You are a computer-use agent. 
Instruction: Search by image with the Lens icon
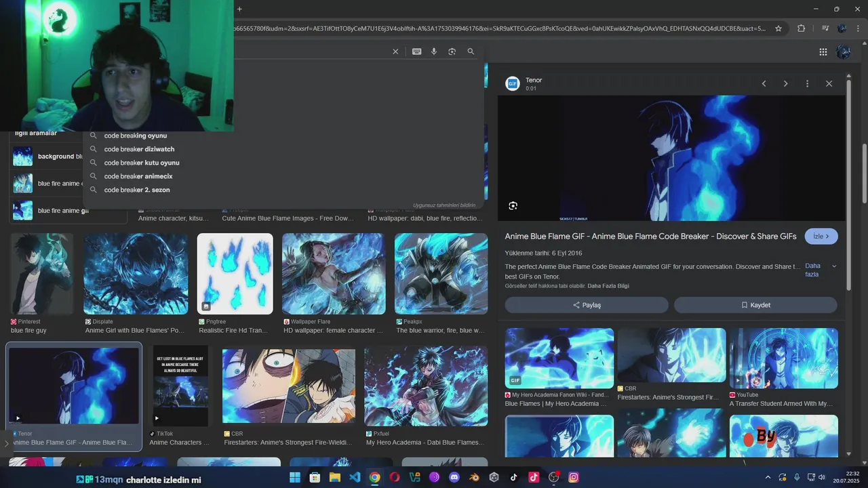pyautogui.click(x=452, y=52)
